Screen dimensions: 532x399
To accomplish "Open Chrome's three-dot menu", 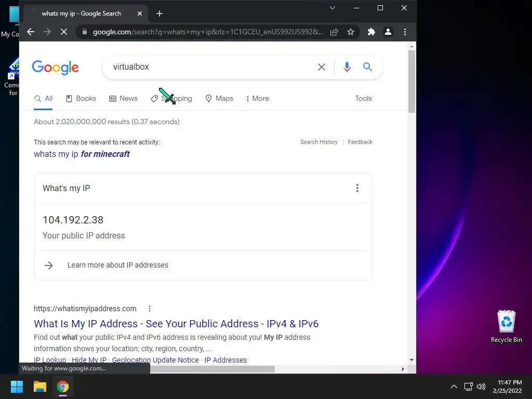I will (405, 32).
